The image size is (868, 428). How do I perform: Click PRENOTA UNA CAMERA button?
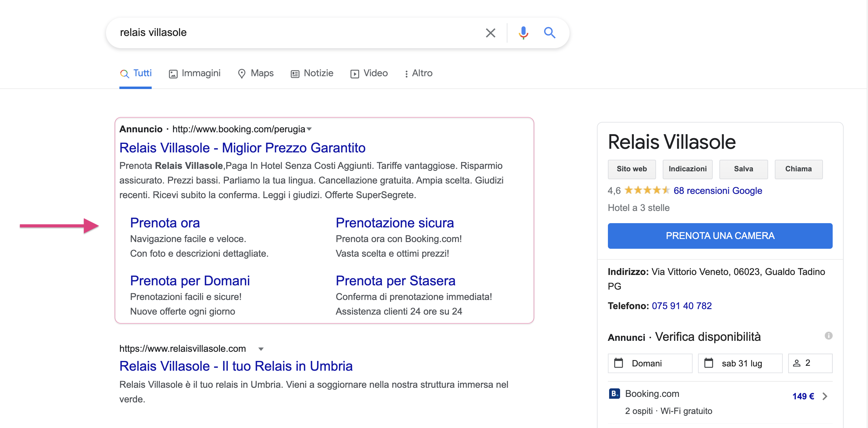point(720,236)
